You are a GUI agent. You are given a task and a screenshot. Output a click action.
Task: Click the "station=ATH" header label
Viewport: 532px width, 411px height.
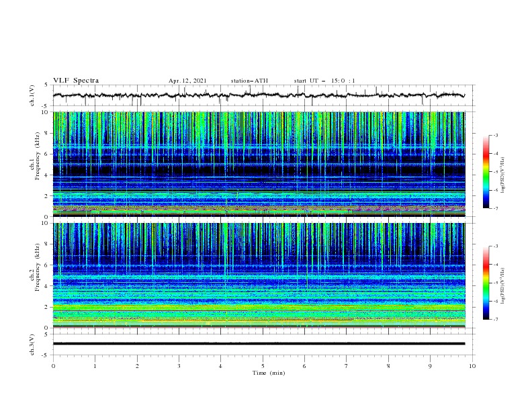[249, 81]
